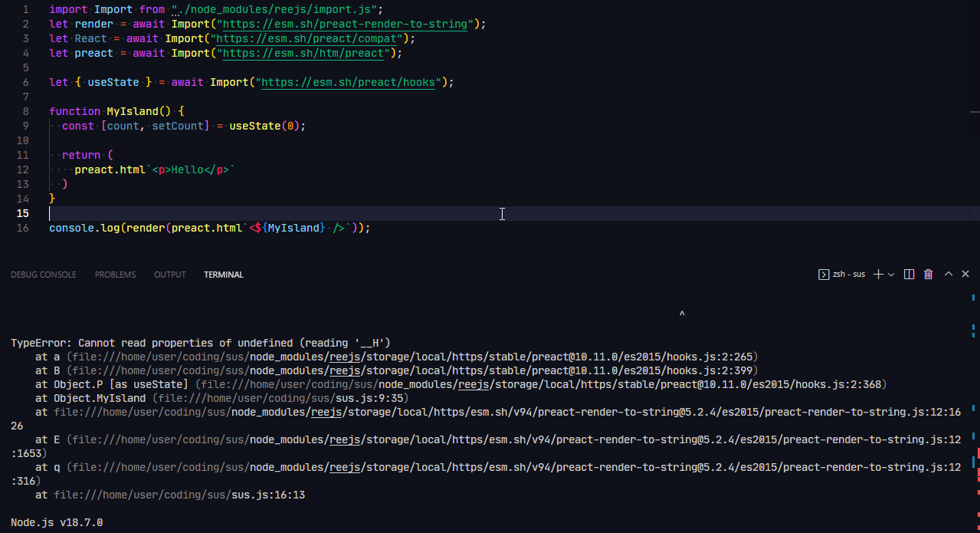Close the terminal panel with the X icon
The image size is (980, 533).
pos(965,274)
